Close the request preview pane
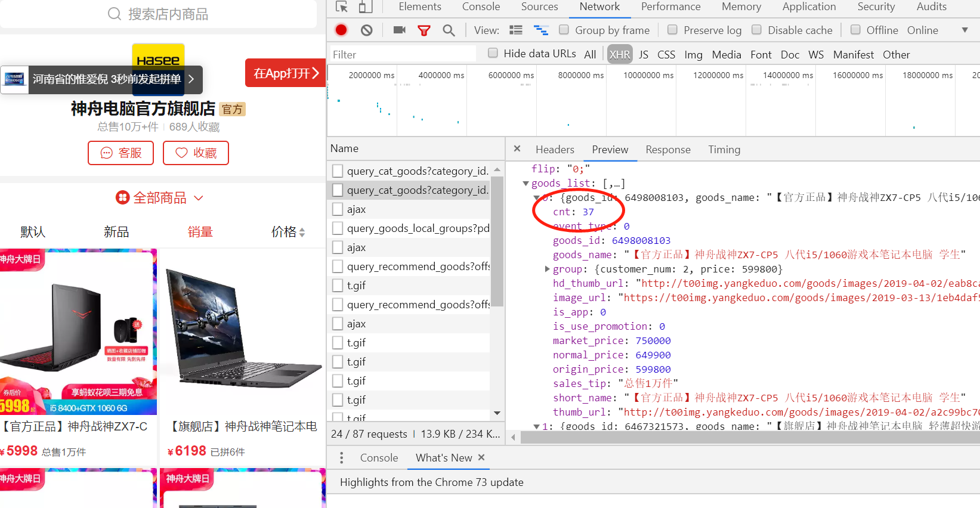 517,148
